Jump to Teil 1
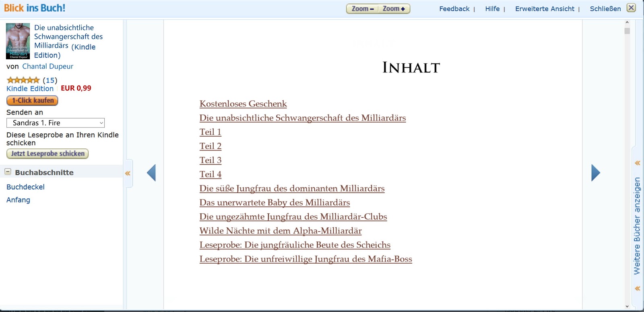 pyautogui.click(x=211, y=132)
